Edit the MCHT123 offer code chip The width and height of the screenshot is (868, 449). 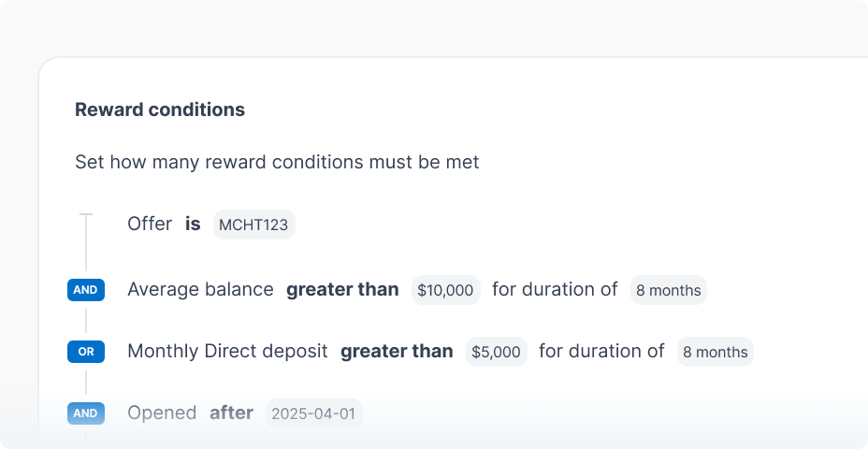click(254, 224)
